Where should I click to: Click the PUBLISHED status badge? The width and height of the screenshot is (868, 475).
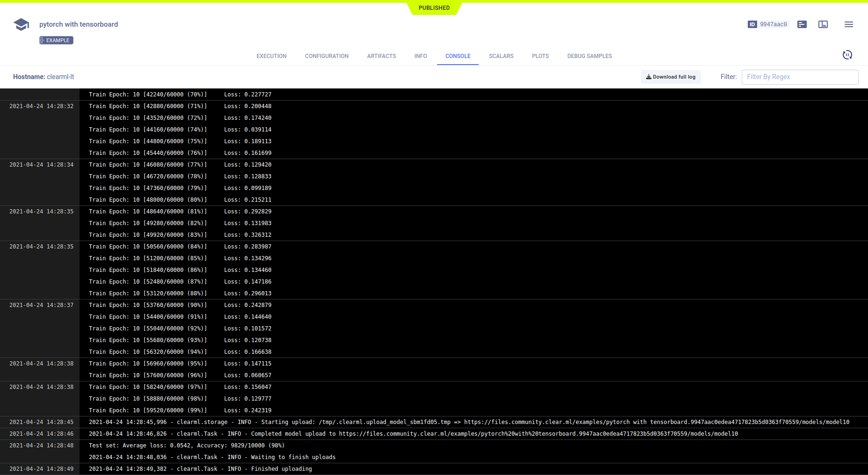click(x=434, y=8)
